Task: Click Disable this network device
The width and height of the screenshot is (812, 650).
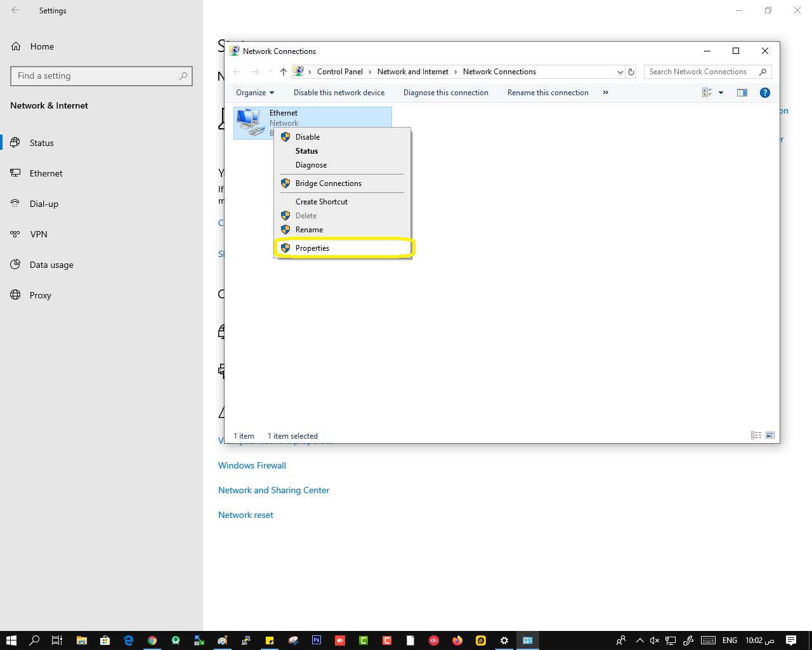Action: pyautogui.click(x=339, y=93)
